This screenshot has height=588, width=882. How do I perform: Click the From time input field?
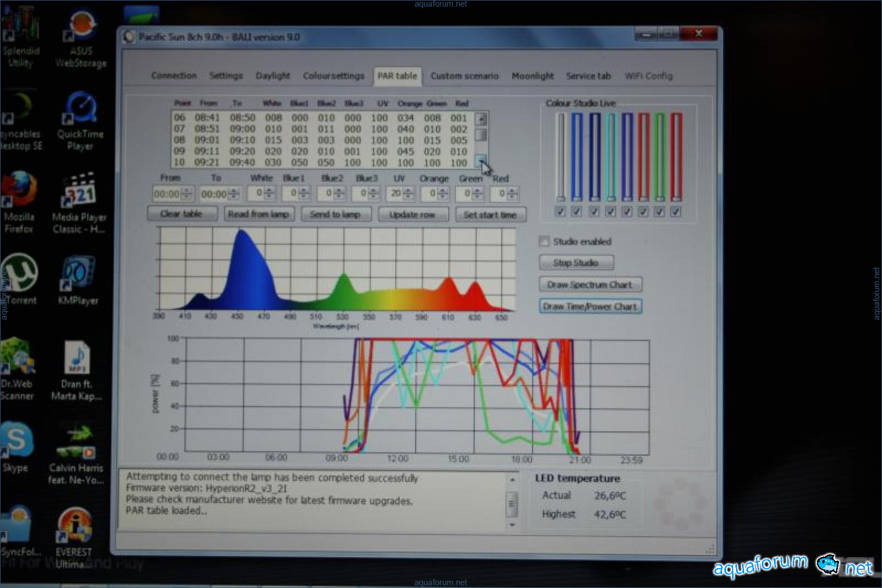168,194
